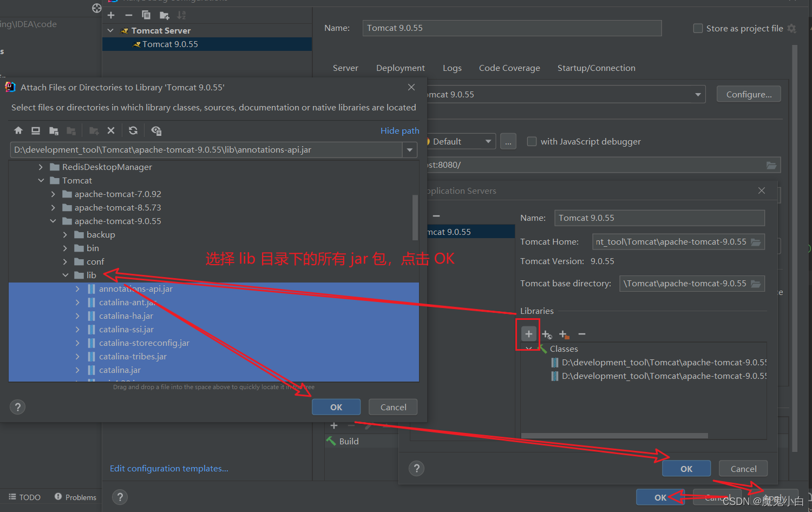Enable Store as project file checkbox
The width and height of the screenshot is (812, 512).
point(698,28)
